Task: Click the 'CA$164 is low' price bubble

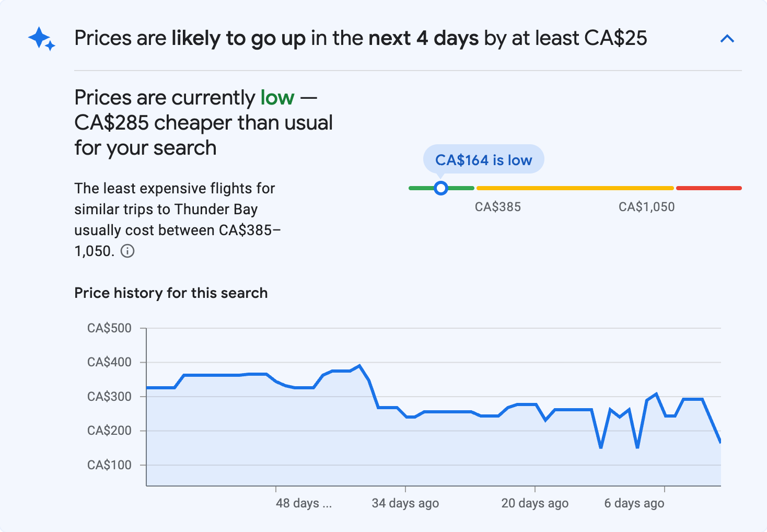Action: (x=483, y=159)
